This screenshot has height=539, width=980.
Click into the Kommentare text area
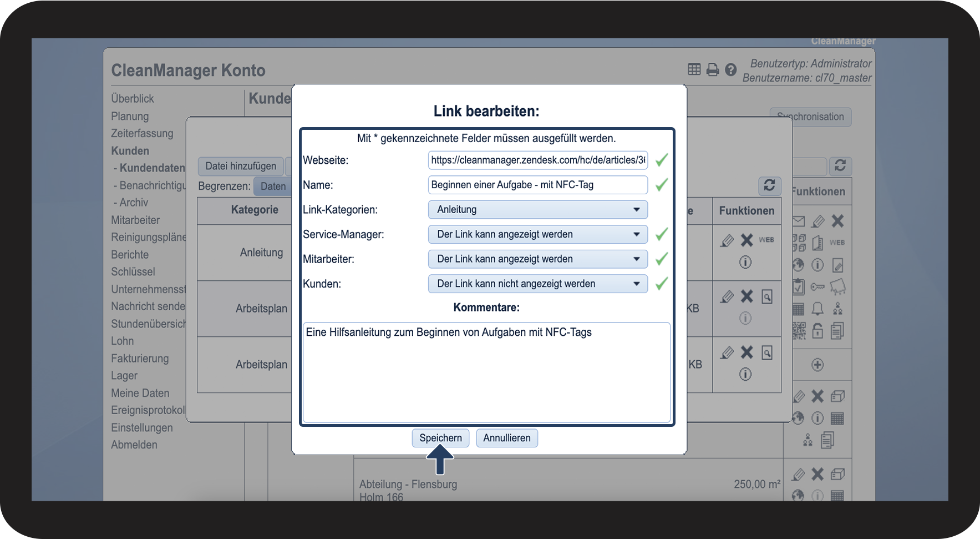pos(486,372)
